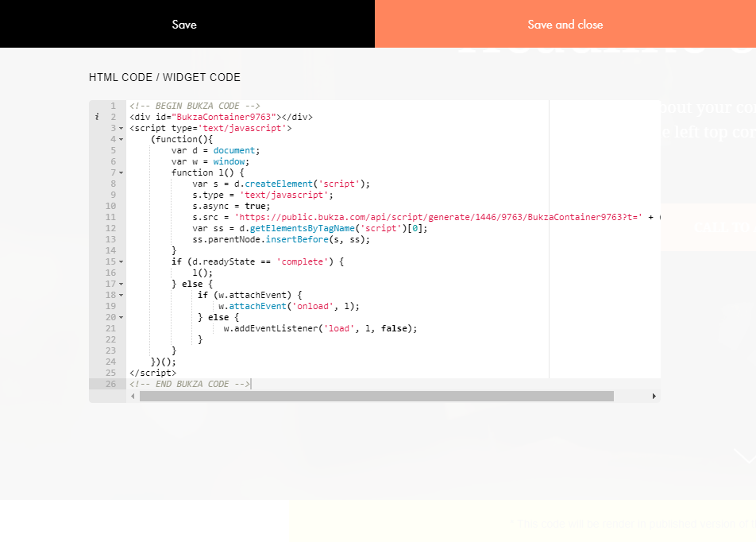Collapse the script tag block at line 3

coord(121,128)
